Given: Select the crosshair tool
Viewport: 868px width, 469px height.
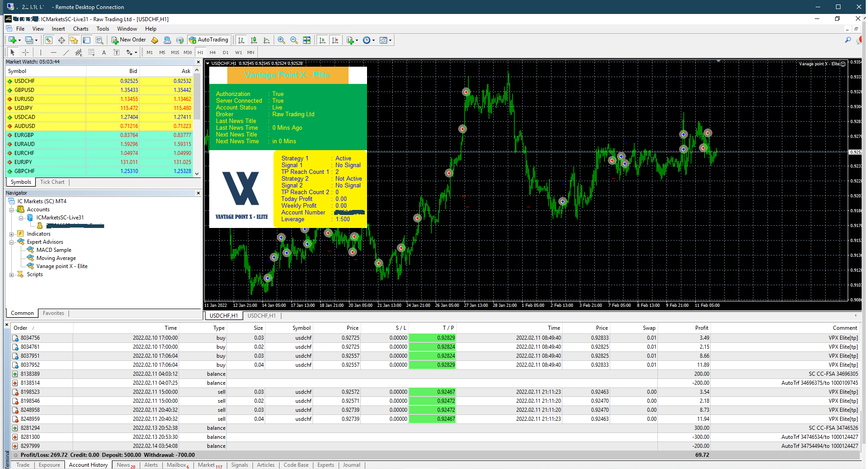Looking at the screenshot, I should pos(26,52).
